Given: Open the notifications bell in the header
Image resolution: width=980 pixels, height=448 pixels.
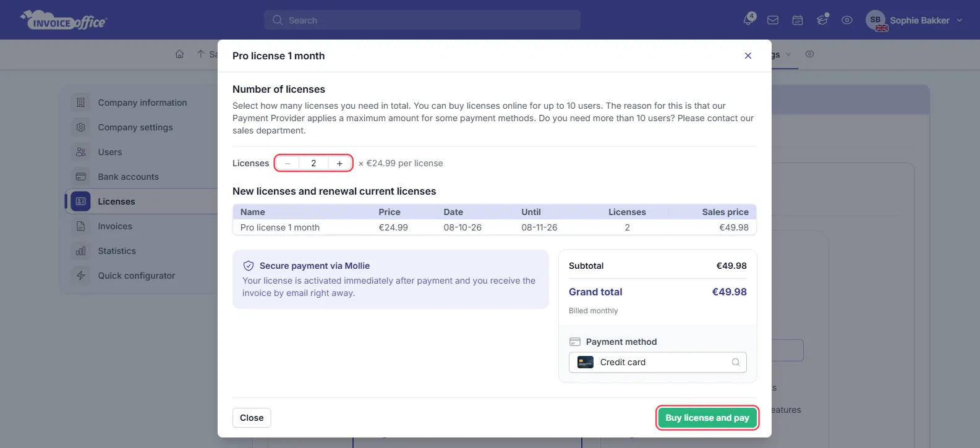Looking at the screenshot, I should tap(749, 20).
